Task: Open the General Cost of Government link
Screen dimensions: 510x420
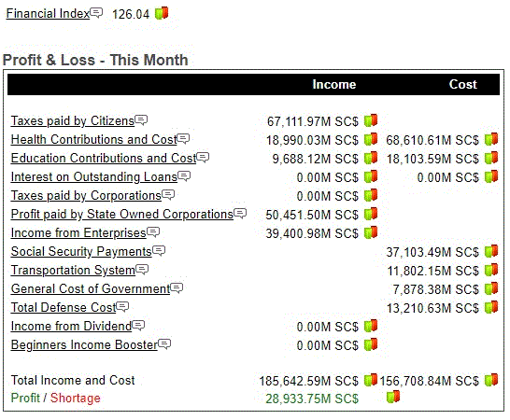Action: (x=91, y=288)
